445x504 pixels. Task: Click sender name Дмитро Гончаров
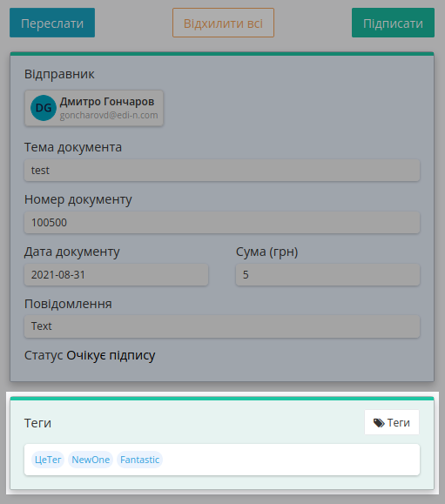(107, 102)
